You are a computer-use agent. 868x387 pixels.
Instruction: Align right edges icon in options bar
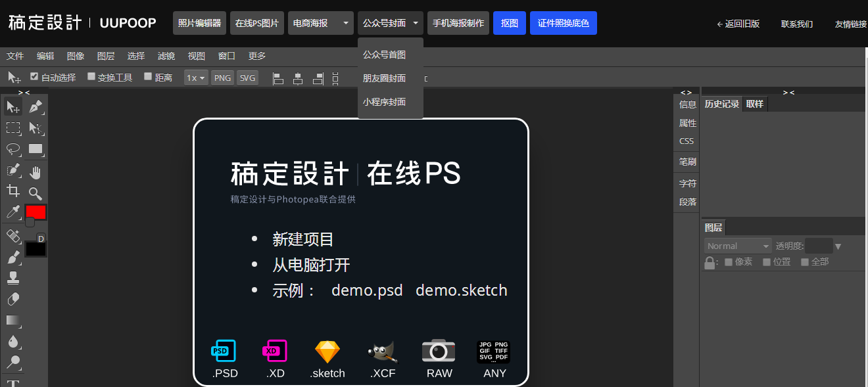[x=318, y=78]
